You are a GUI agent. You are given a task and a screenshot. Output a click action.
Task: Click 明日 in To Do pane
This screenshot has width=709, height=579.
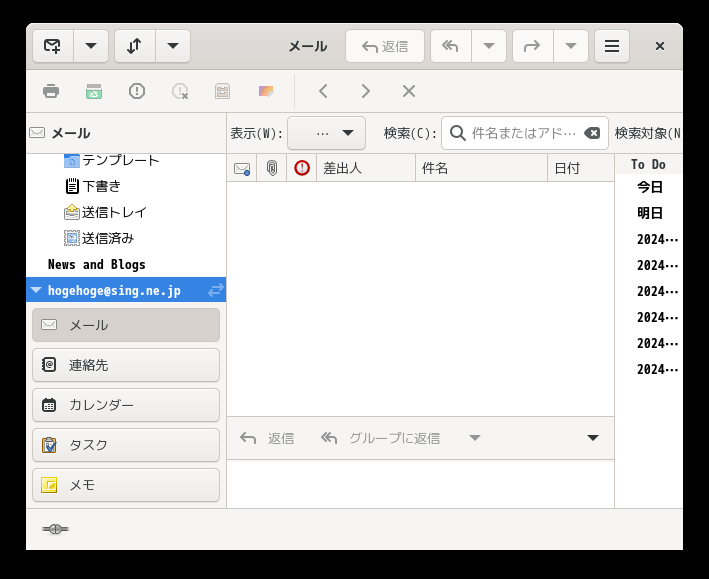click(x=650, y=213)
